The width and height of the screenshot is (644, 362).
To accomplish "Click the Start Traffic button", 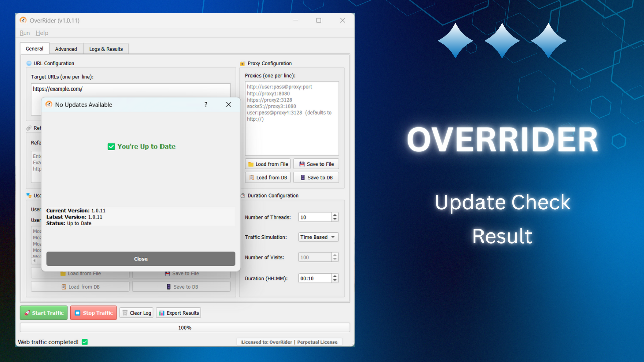I will click(44, 313).
